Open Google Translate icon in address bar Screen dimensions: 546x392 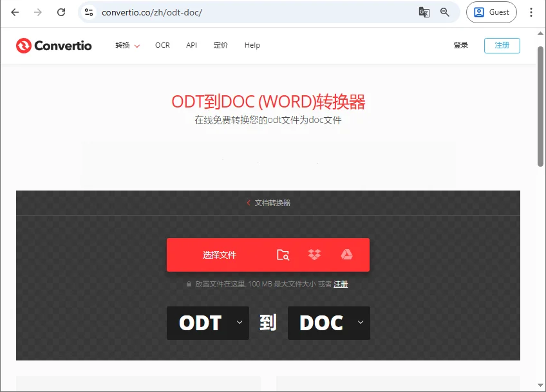click(x=424, y=12)
